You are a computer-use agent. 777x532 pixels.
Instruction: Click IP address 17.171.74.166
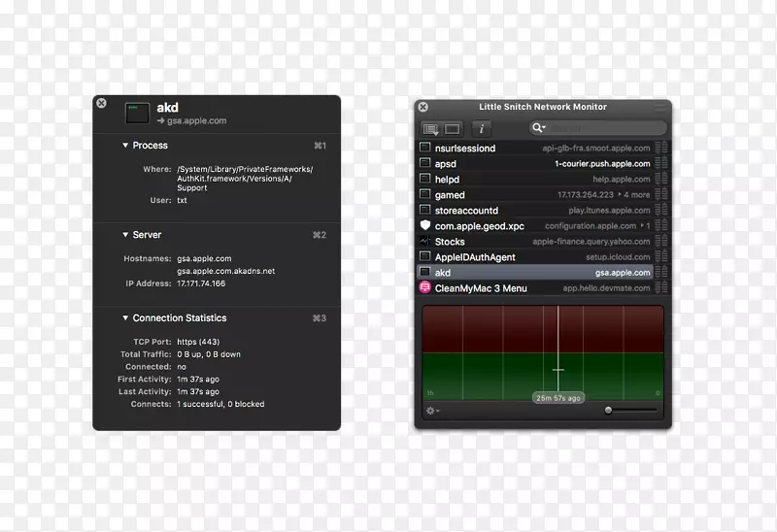point(201,283)
